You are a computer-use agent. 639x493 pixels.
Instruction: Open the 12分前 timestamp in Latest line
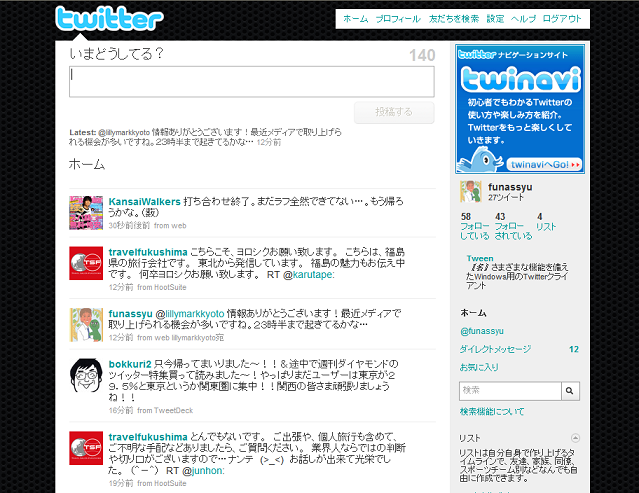269,142
